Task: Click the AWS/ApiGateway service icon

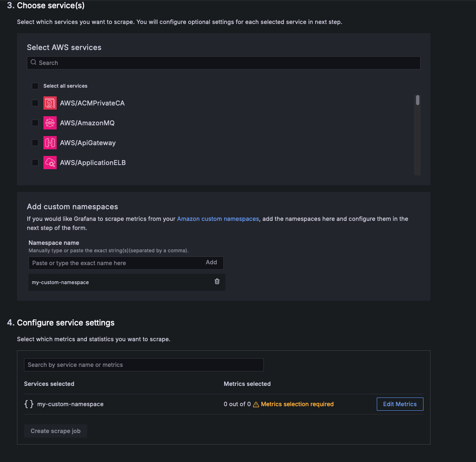Action: click(x=50, y=143)
